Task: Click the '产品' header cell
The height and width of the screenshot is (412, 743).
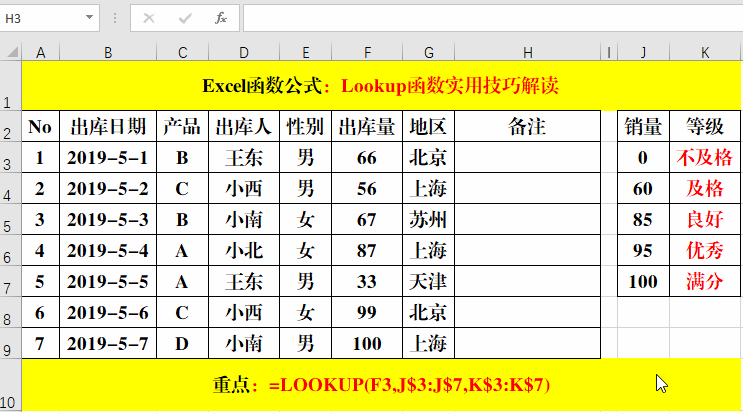Action: pyautogui.click(x=182, y=127)
